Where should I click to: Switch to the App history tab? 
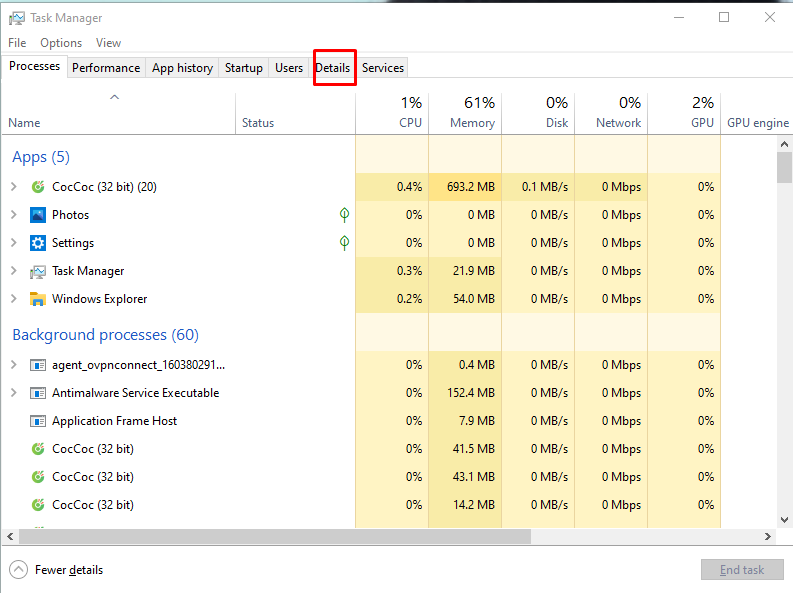pos(183,68)
